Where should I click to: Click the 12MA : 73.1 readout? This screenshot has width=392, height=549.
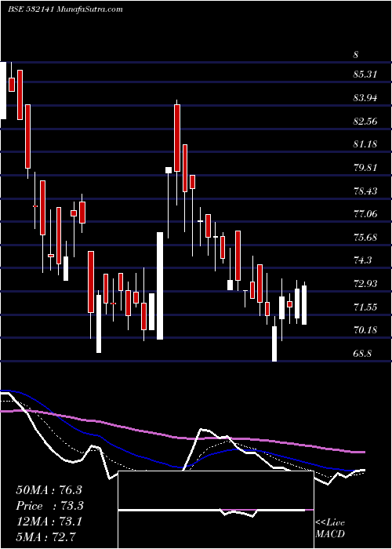click(49, 522)
